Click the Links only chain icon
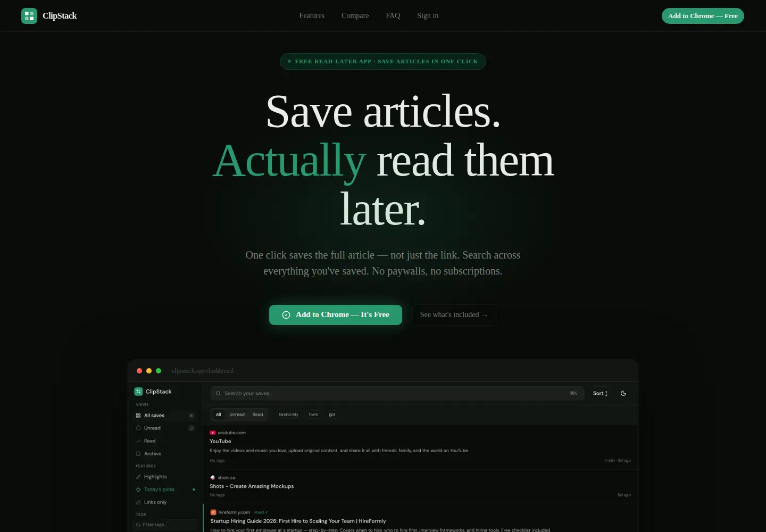The image size is (766, 532). coord(138,502)
